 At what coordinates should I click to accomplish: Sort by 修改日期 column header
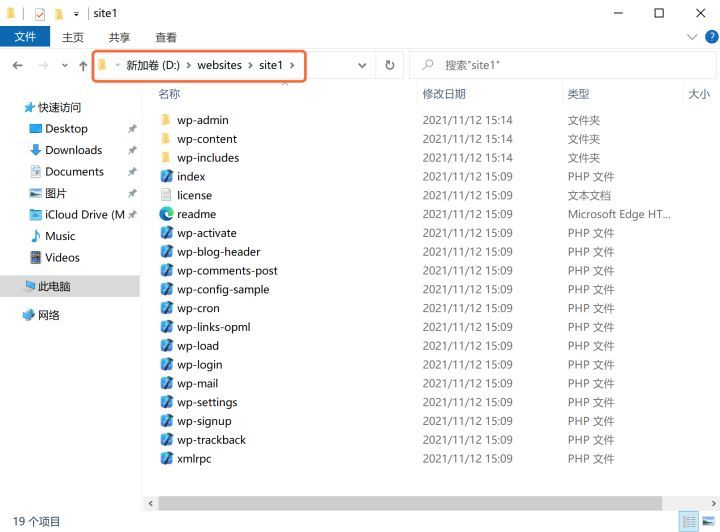[x=444, y=93]
